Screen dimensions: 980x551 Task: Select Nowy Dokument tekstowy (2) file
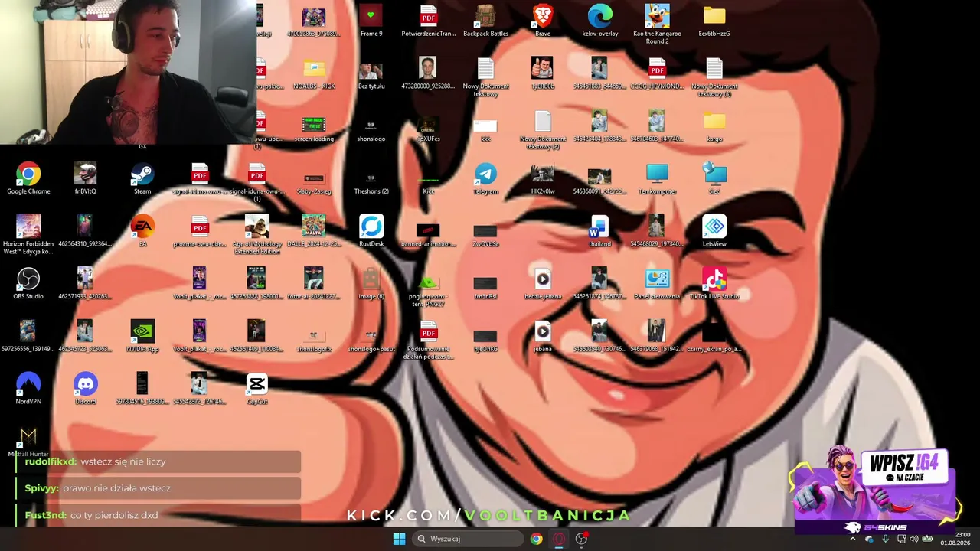543,130
